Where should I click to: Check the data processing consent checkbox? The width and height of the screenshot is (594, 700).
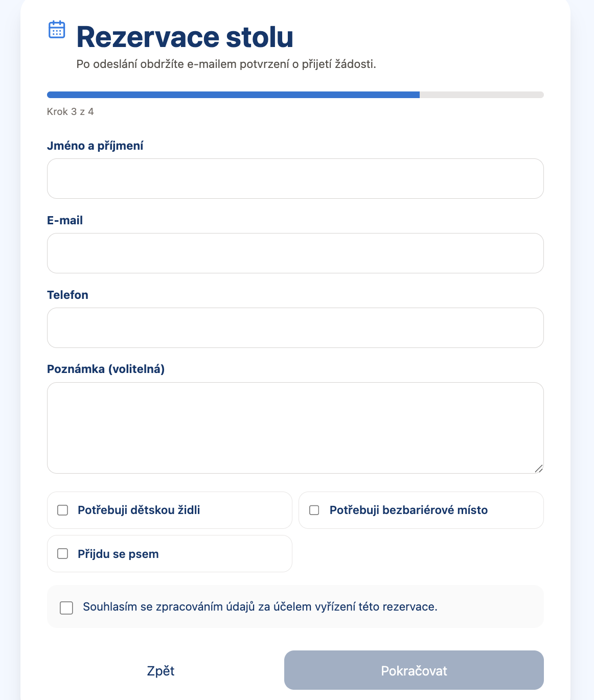(x=66, y=608)
